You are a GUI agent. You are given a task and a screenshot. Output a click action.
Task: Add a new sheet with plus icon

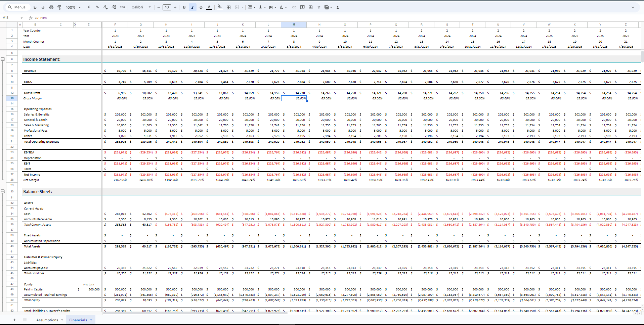coord(14,320)
